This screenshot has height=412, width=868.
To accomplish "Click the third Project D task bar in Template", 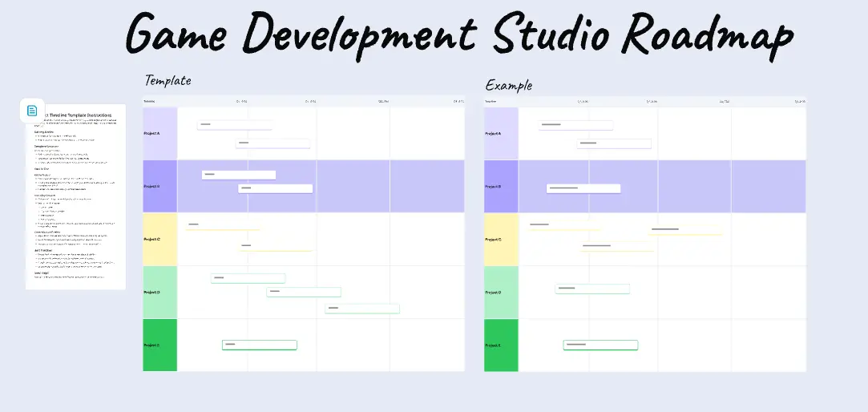I will [x=362, y=309].
